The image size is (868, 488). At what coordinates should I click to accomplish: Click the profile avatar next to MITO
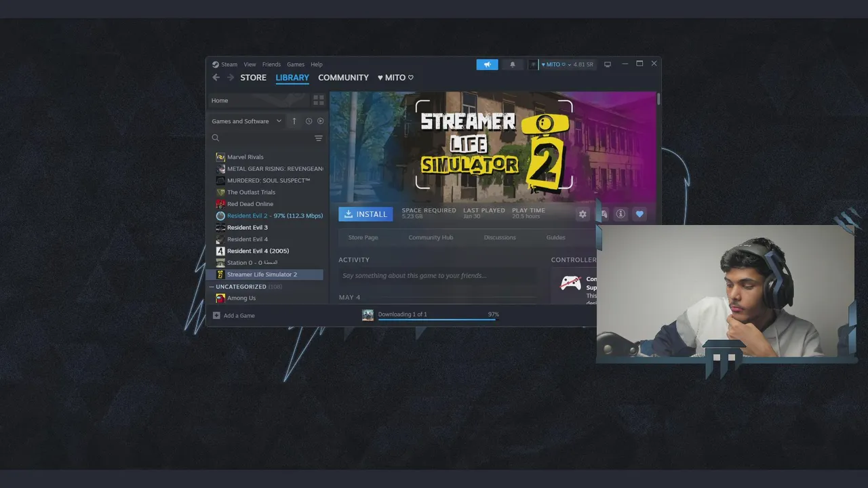click(533, 64)
